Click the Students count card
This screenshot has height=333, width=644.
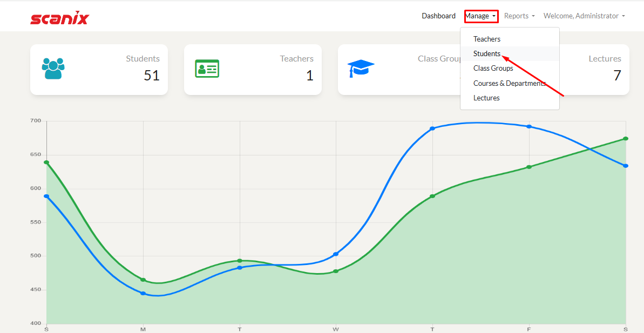[x=99, y=70]
